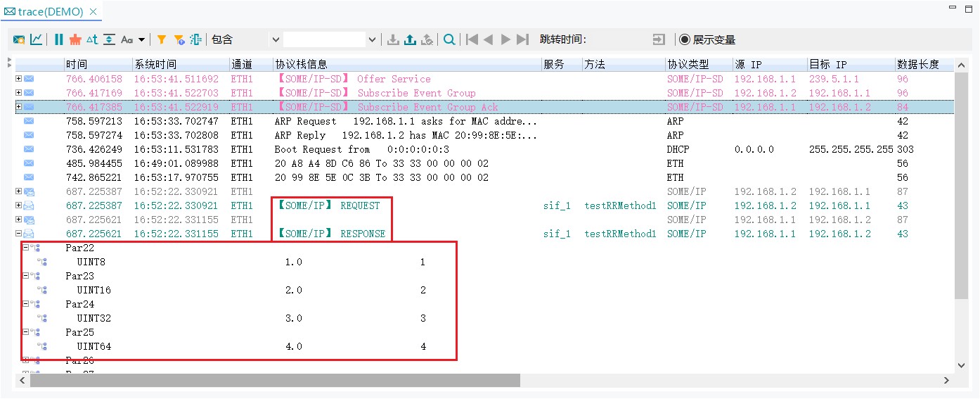Collapse the Par24 node
The image size is (980, 399).
coord(26,304)
